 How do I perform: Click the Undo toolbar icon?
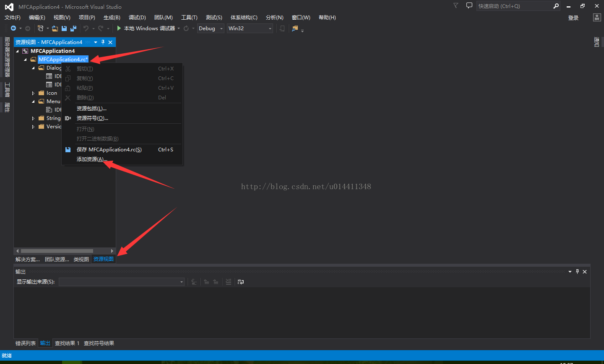click(x=86, y=28)
